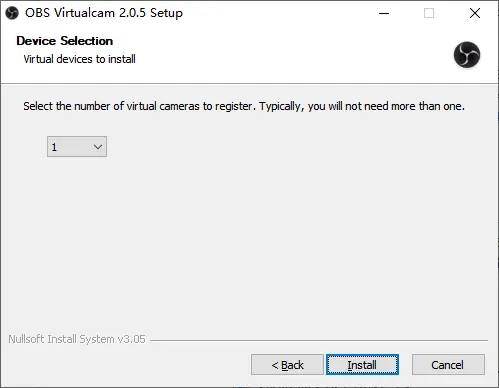Click the 'OBS Virtualcam 2.0.5 Setup' window title

(104, 13)
